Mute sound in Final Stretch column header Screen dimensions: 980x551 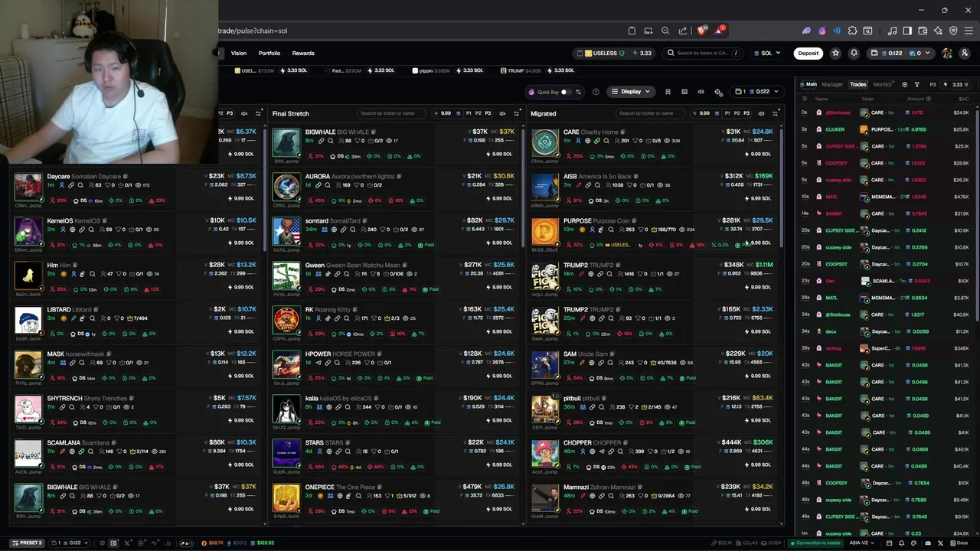502,113
